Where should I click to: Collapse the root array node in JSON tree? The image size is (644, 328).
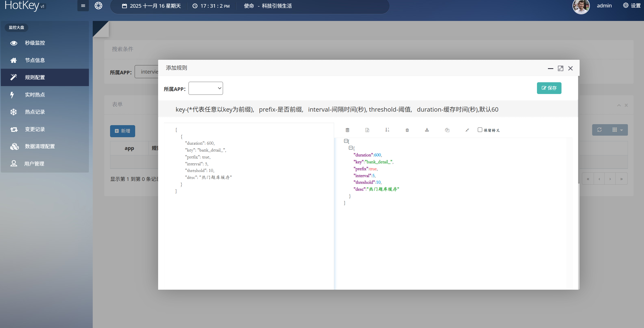click(346, 141)
